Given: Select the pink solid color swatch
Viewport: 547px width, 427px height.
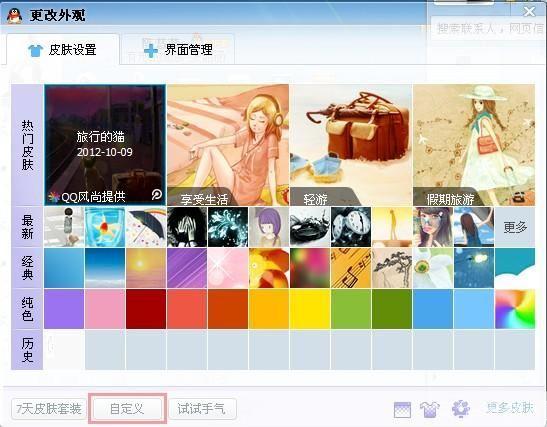Looking at the screenshot, I should click(105, 309).
